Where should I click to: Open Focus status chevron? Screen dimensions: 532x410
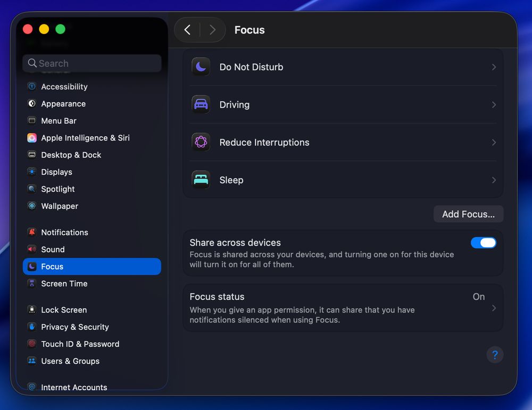(494, 308)
